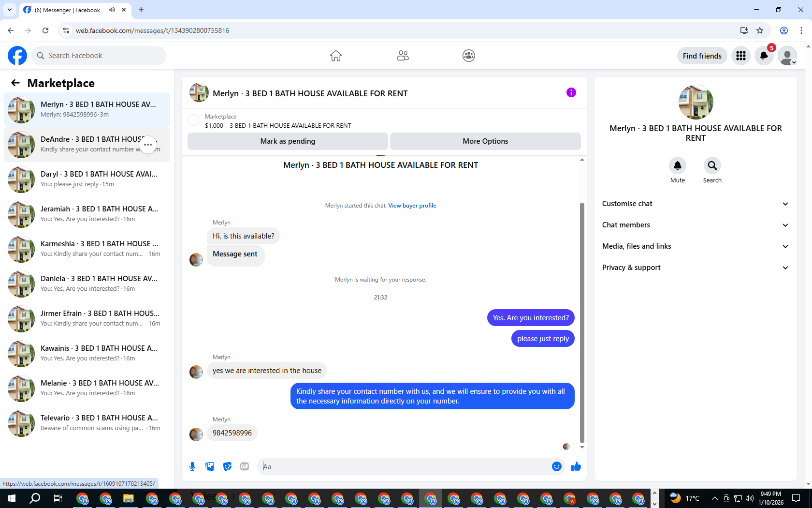This screenshot has height=508, width=812.
Task: Go back using Marketplace back arrow
Action: (x=15, y=83)
